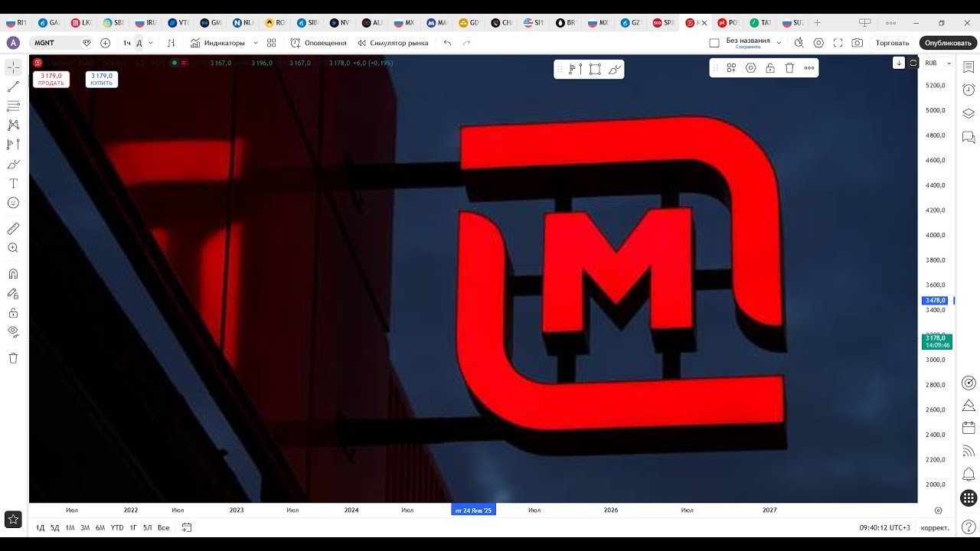Open indicator templates grid icon
Viewport: 980px width, 551px height.
(x=271, y=43)
